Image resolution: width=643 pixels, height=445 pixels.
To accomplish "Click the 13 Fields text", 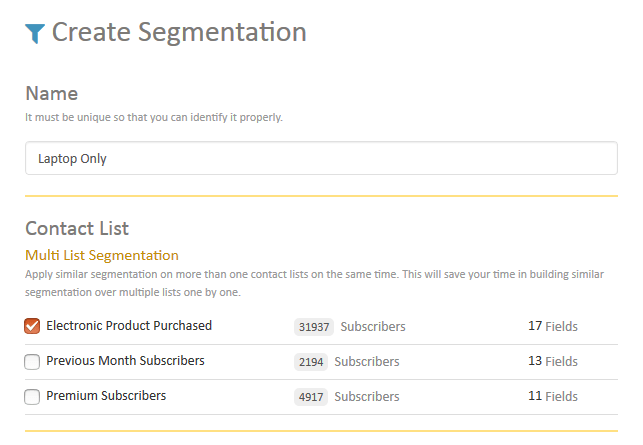I will [x=553, y=361].
